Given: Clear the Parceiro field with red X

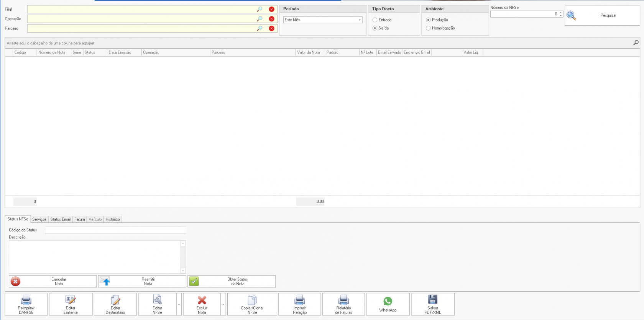Looking at the screenshot, I should click(271, 28).
